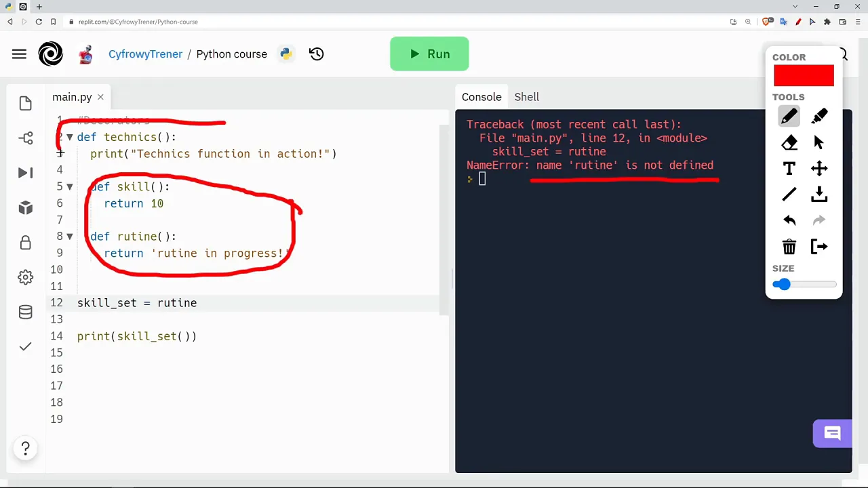
Task: Select the pencil drawing tool
Action: click(789, 117)
